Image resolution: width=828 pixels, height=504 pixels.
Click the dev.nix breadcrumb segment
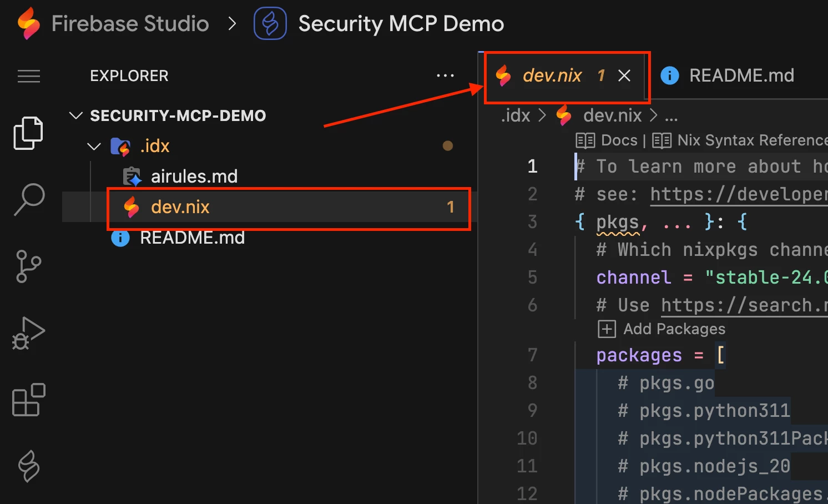(613, 115)
